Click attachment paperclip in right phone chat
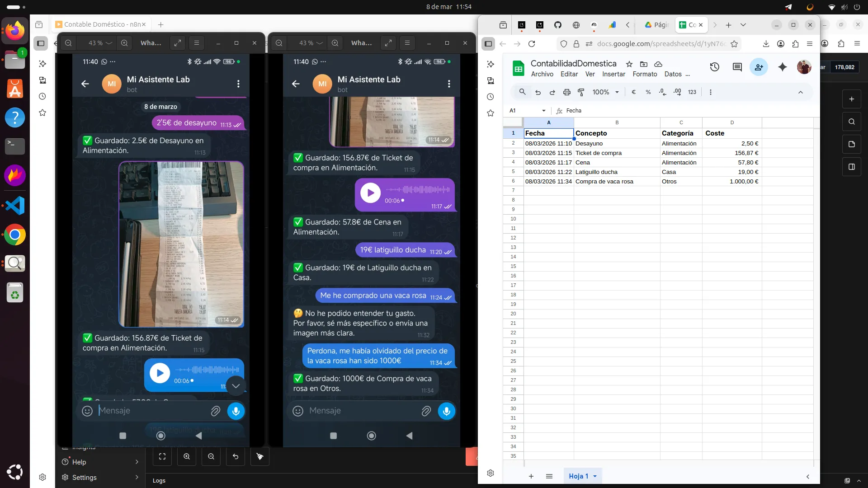This screenshot has height=488, width=868. (x=426, y=411)
